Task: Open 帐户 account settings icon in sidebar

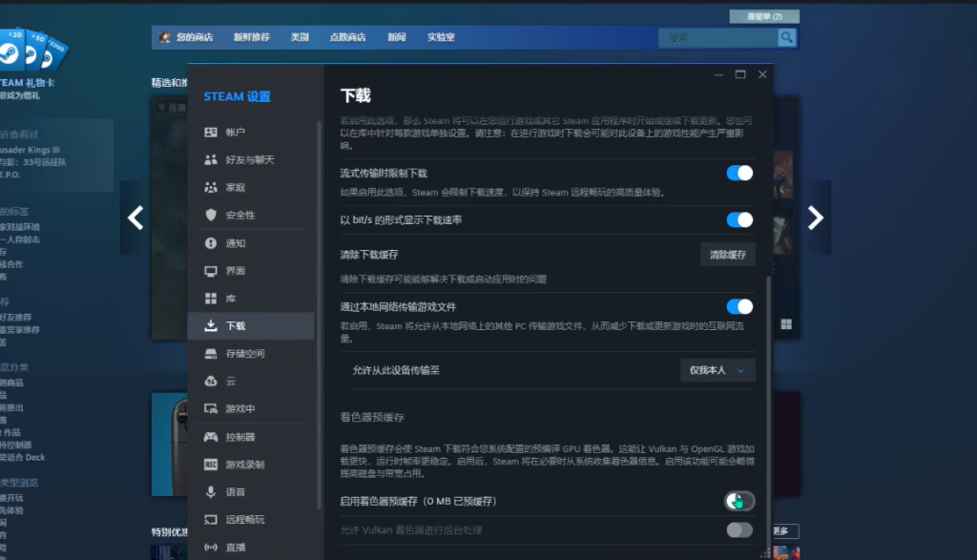Action: (211, 133)
